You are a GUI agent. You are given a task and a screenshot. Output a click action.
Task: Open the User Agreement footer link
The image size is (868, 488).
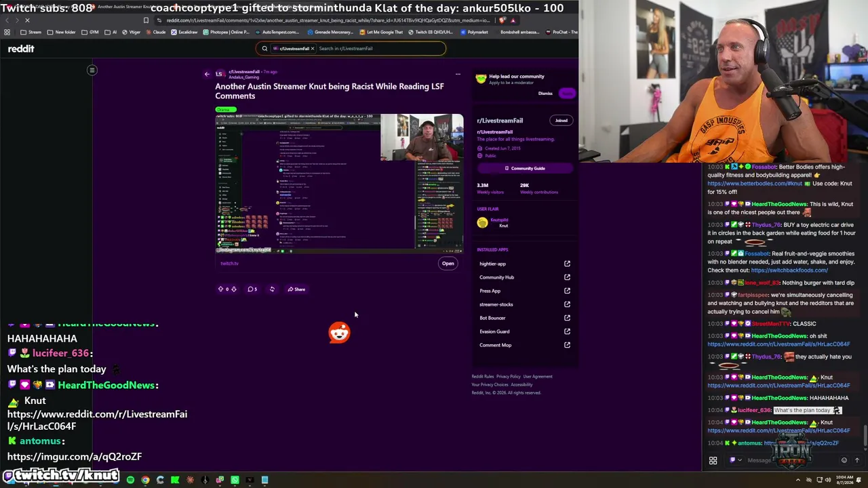pyautogui.click(x=538, y=377)
